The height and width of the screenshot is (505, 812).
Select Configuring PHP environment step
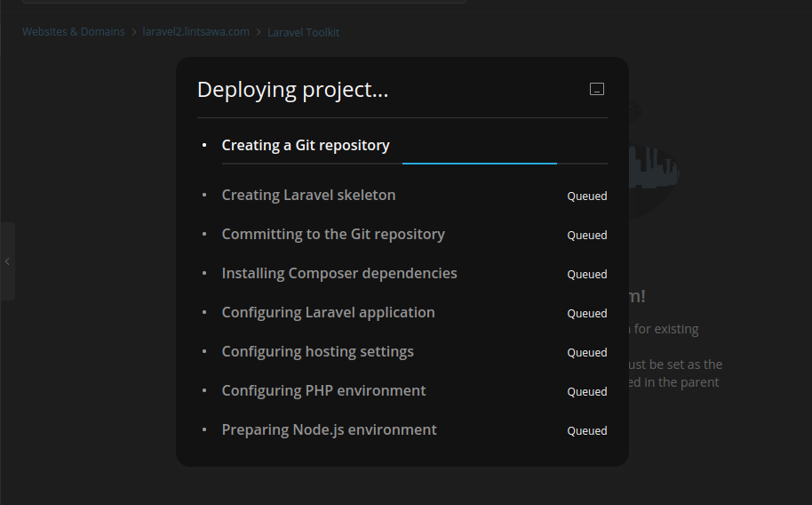point(323,390)
